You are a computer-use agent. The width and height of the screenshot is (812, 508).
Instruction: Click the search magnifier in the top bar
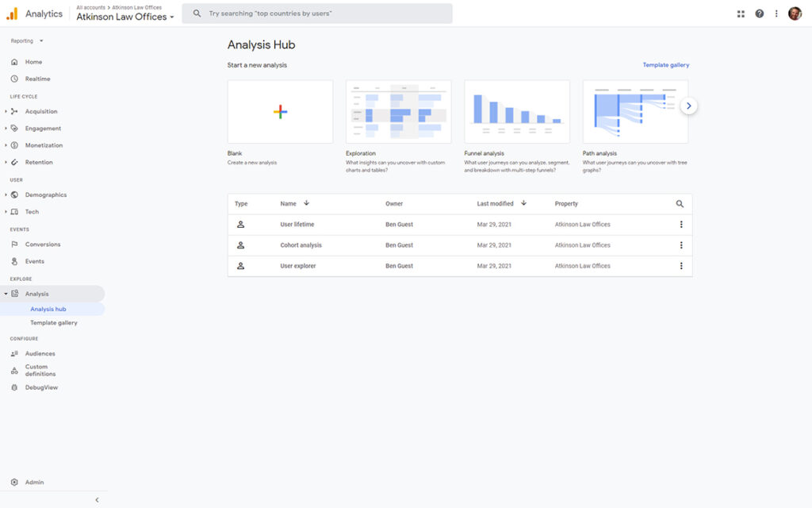197,13
